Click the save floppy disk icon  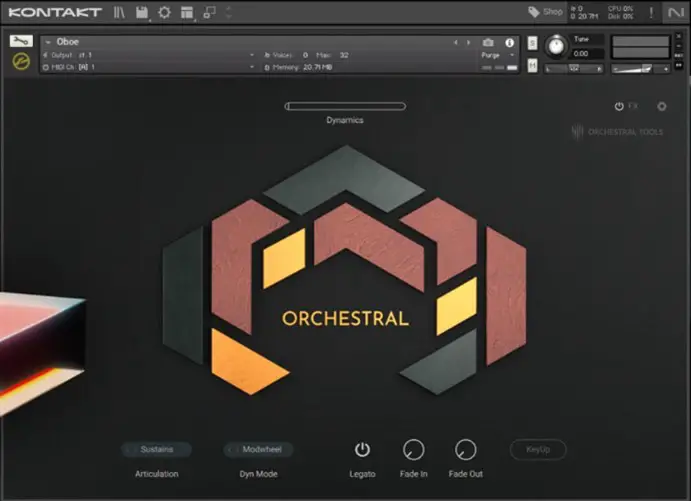(x=142, y=12)
